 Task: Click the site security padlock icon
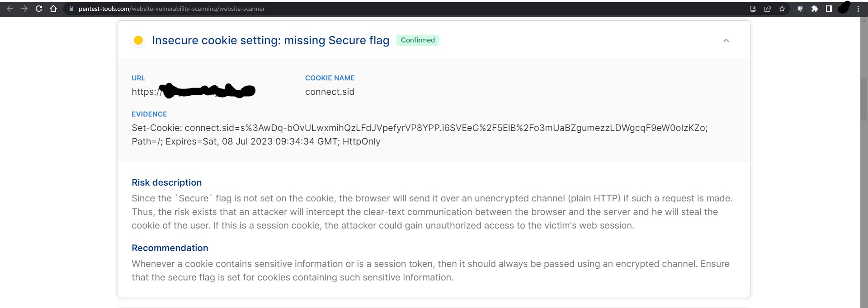pos(71,9)
